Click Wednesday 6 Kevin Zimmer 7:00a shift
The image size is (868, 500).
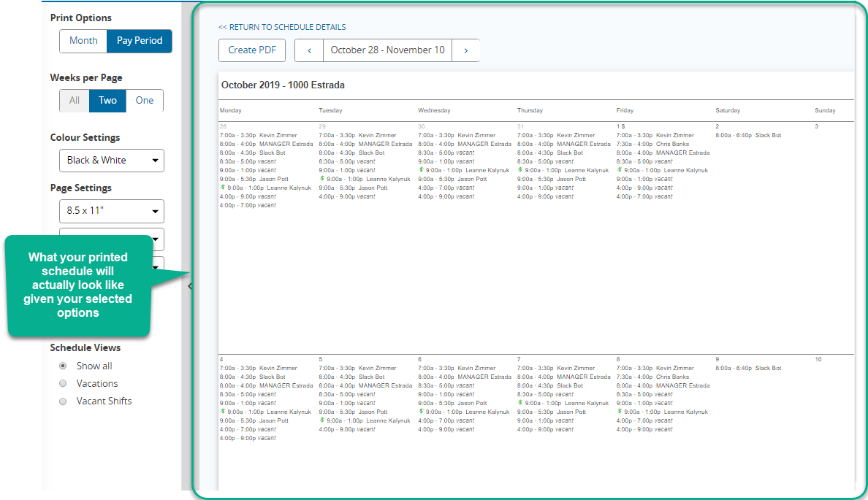click(457, 369)
